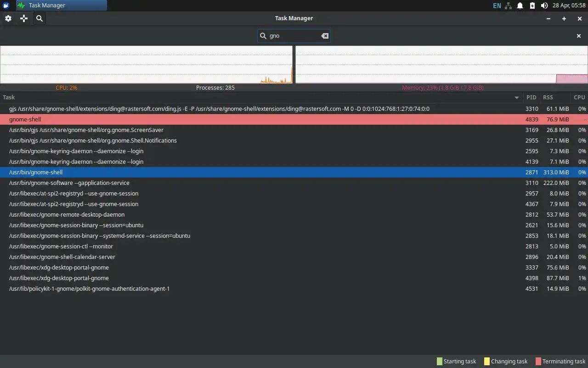Select the terminating gnome-shell row PID 4839
Viewport: 588px width, 368px height.
(x=294, y=120)
